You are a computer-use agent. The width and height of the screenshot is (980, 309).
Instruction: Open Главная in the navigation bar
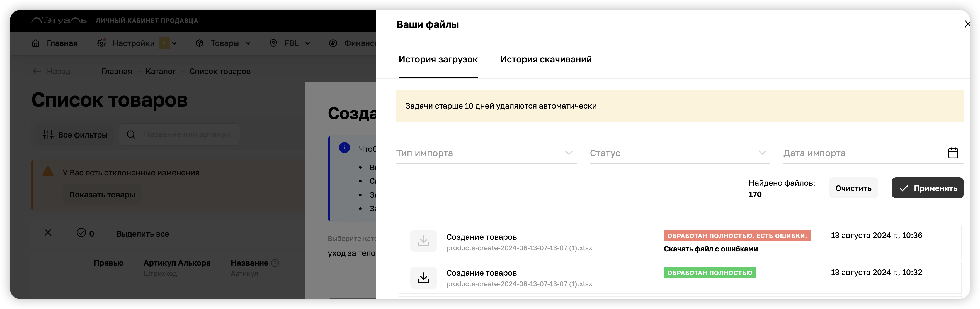[62, 43]
